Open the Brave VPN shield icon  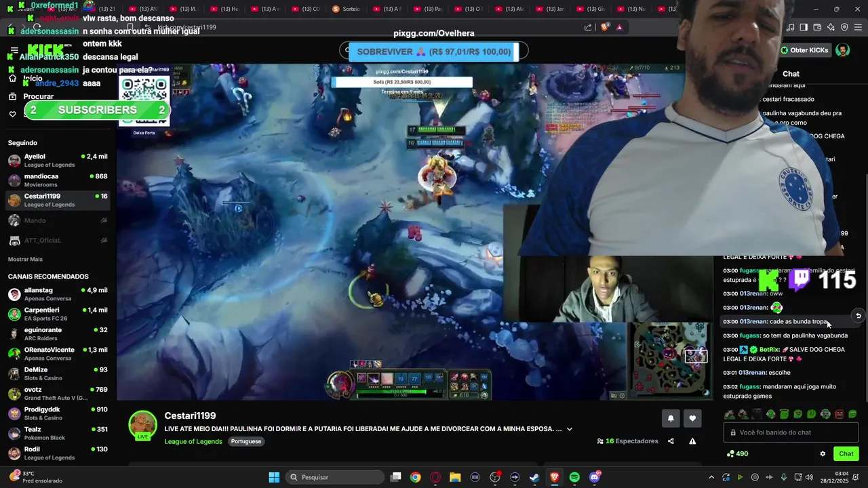click(x=844, y=27)
